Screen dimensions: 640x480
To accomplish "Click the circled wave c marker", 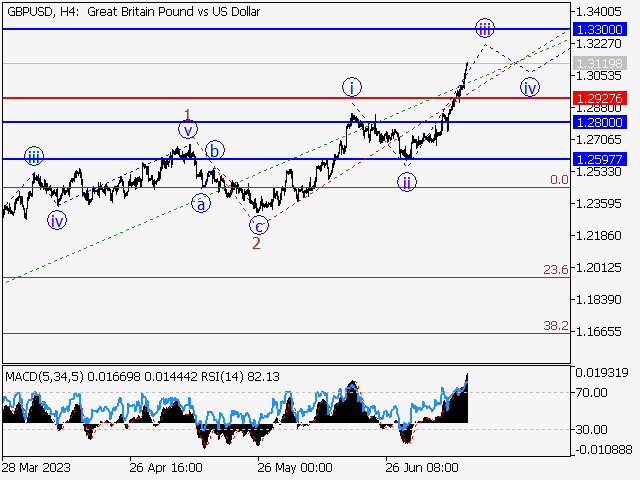I will click(x=259, y=225).
